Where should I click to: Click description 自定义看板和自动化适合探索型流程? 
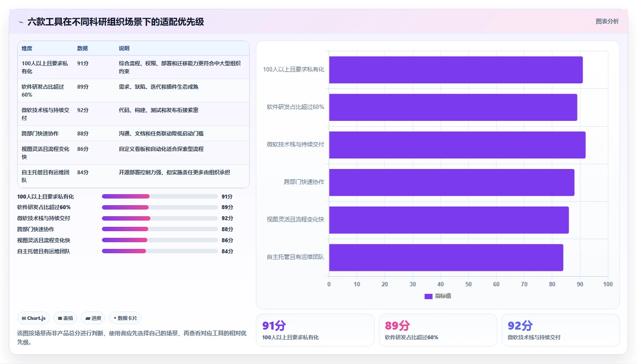[161, 149]
